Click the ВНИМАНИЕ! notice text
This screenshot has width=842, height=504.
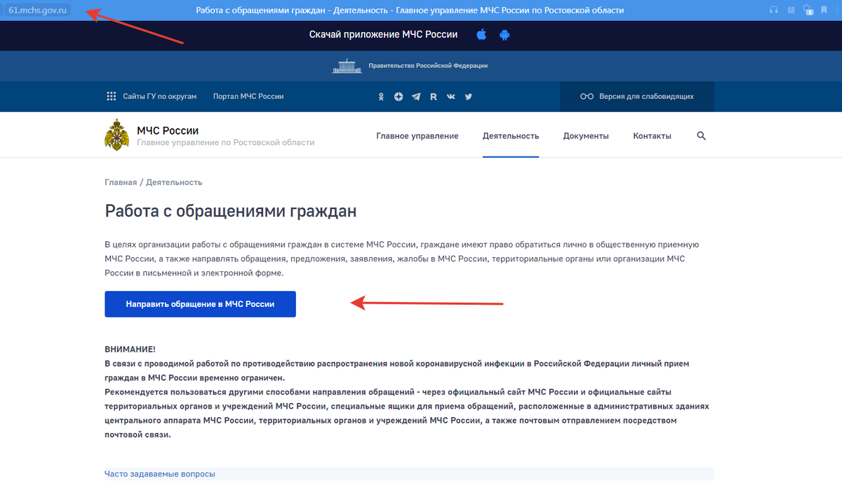tap(130, 349)
